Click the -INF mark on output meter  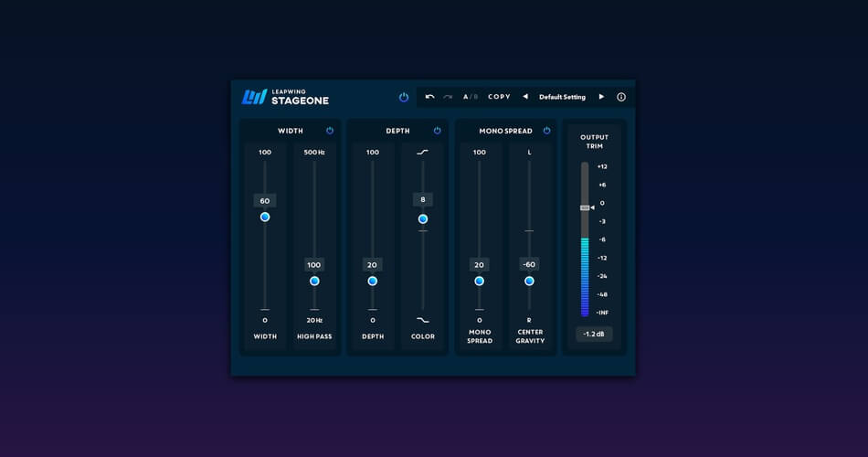point(602,313)
